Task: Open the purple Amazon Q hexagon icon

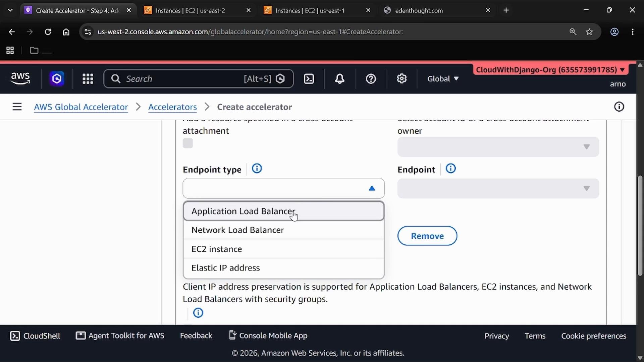Action: pyautogui.click(x=57, y=79)
